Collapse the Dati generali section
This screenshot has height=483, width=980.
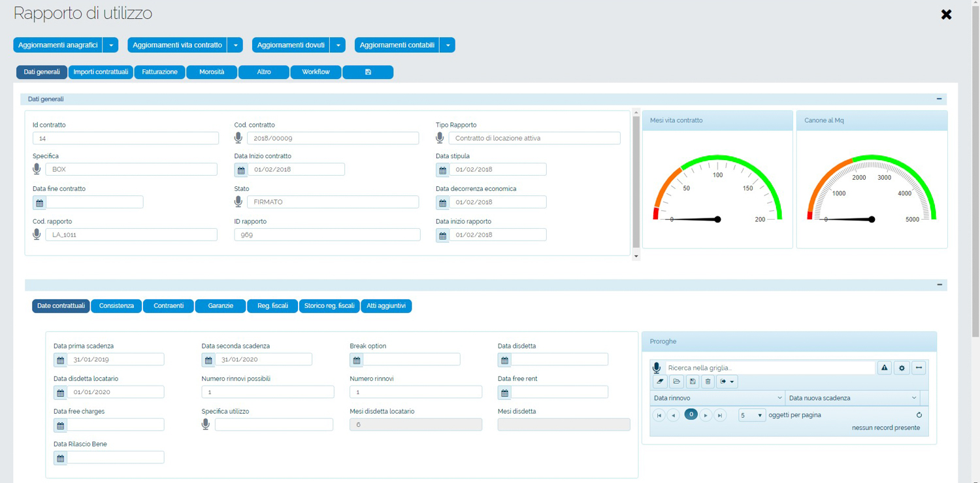point(939,99)
